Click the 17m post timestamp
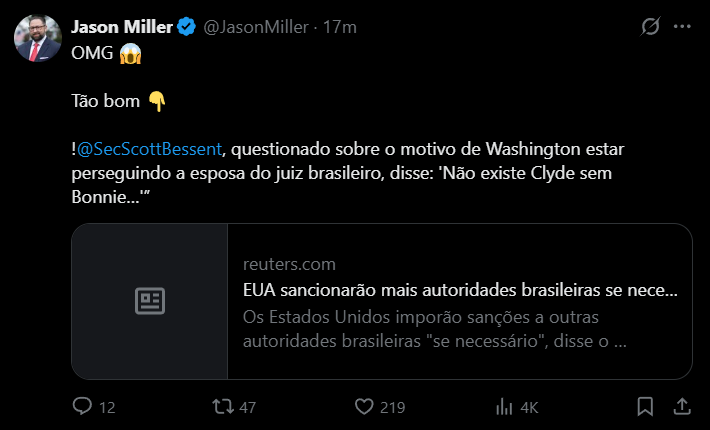 tap(341, 28)
